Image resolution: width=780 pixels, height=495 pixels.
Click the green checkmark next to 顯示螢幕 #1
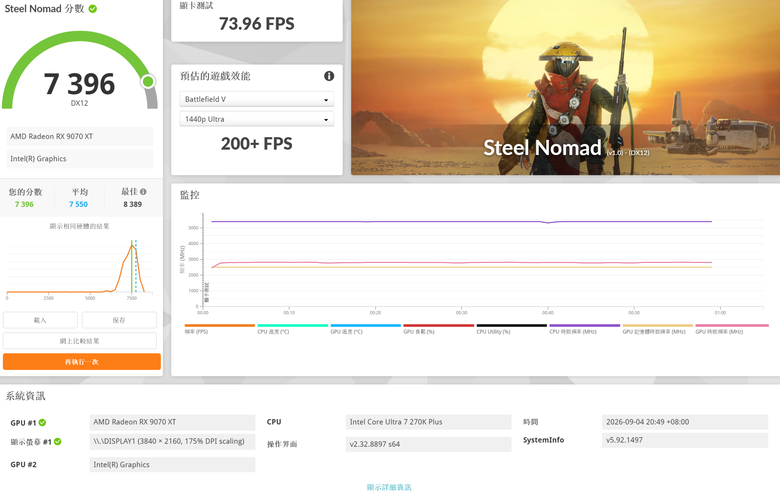58,441
